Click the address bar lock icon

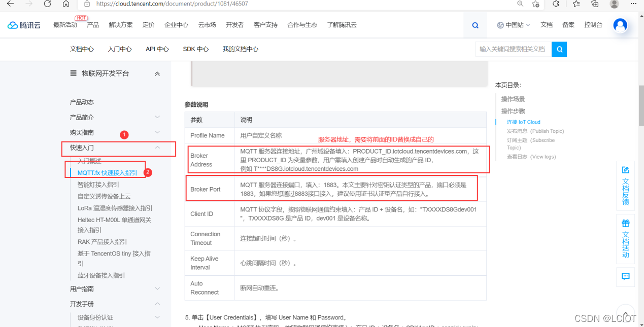coord(87,4)
